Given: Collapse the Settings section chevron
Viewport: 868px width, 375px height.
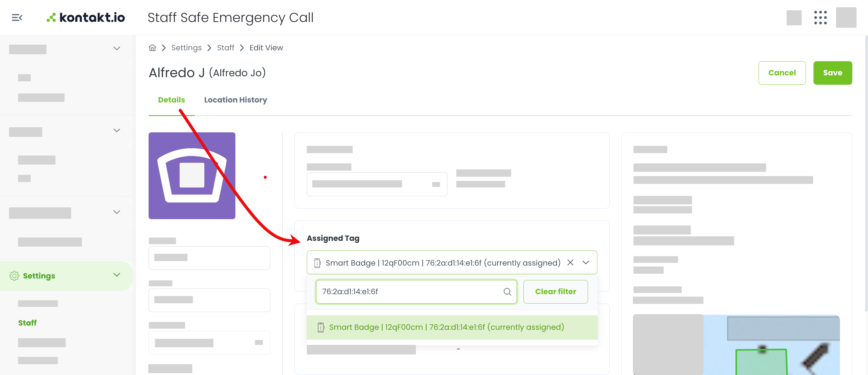Looking at the screenshot, I should (117, 275).
